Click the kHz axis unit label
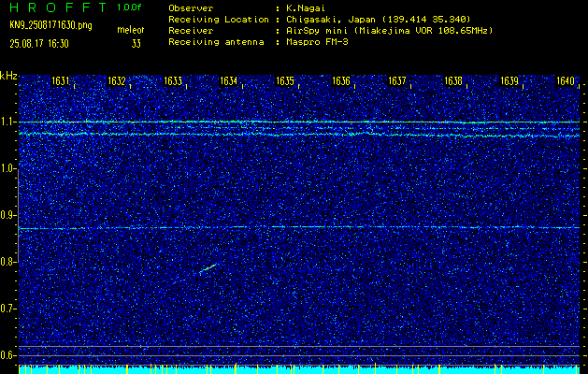The width and height of the screenshot is (588, 374). (x=8, y=76)
